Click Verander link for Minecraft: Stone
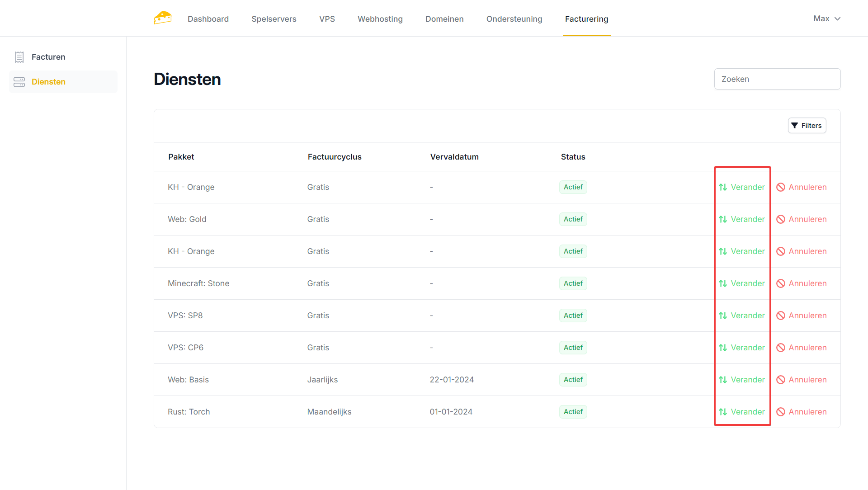 tap(748, 283)
